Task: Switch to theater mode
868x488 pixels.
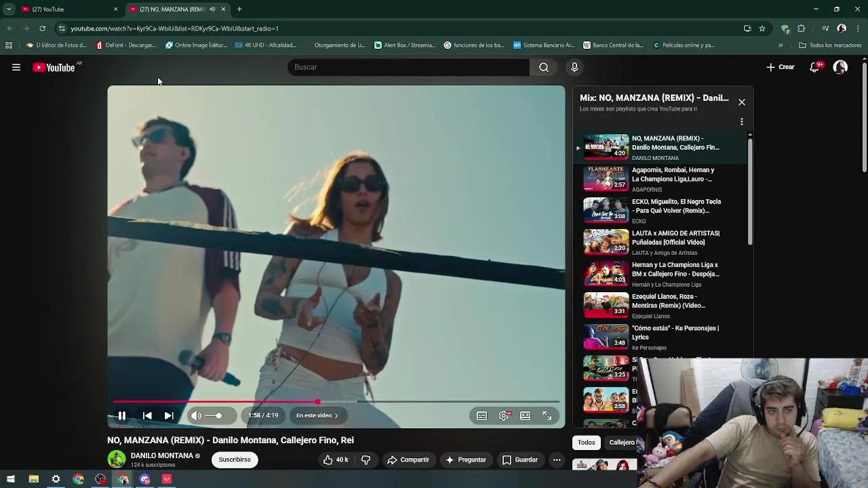Action: (526, 415)
